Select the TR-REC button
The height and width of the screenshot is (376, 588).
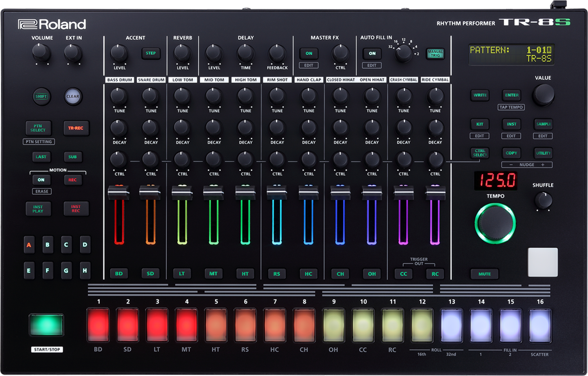[x=76, y=128]
